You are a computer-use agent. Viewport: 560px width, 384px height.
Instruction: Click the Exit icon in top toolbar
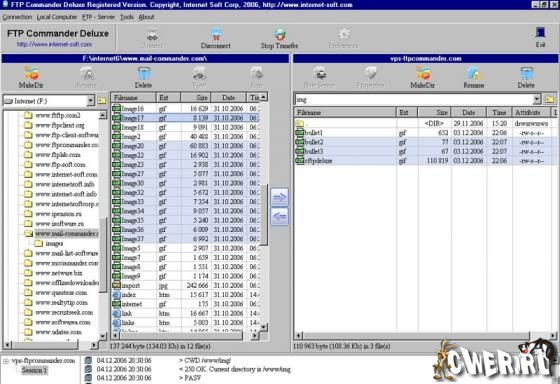click(540, 34)
